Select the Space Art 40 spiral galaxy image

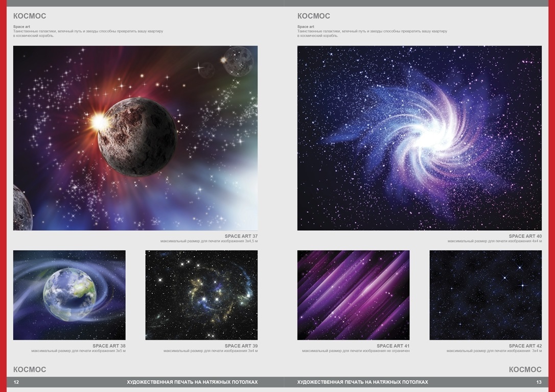pyautogui.click(x=419, y=138)
